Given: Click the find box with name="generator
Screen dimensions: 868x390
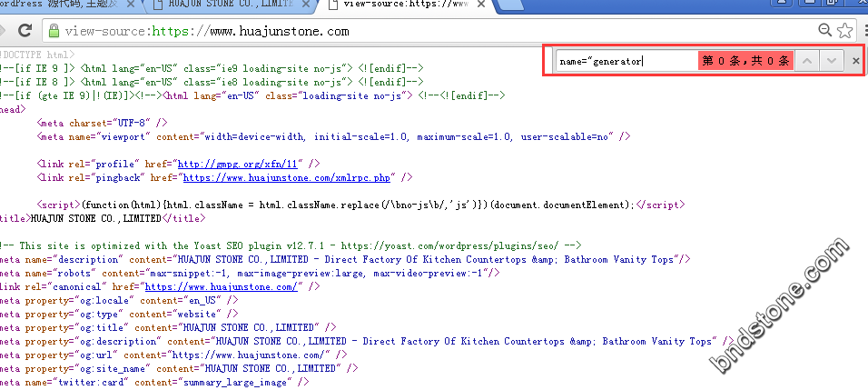Looking at the screenshot, I should point(627,61).
